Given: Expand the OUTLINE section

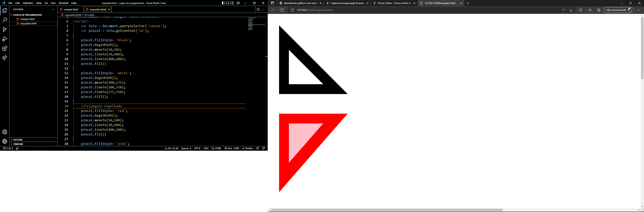Looking at the screenshot, I should coord(34,140).
